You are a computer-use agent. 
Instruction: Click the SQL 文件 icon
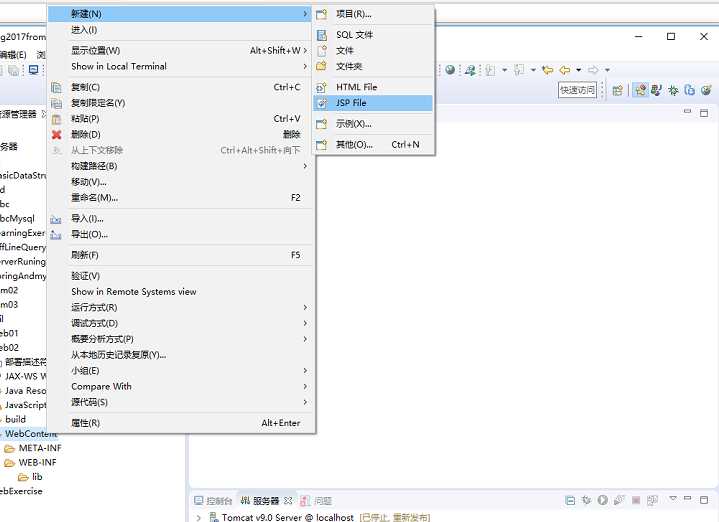[322, 35]
